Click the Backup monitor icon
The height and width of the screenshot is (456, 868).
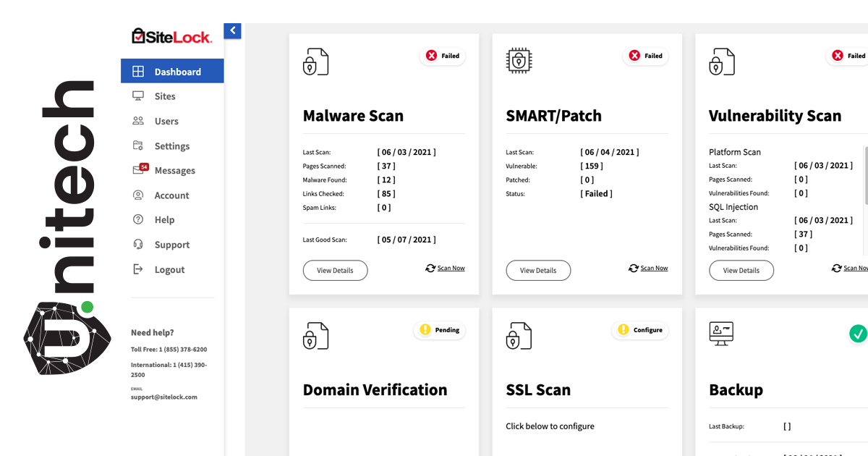coord(721,334)
